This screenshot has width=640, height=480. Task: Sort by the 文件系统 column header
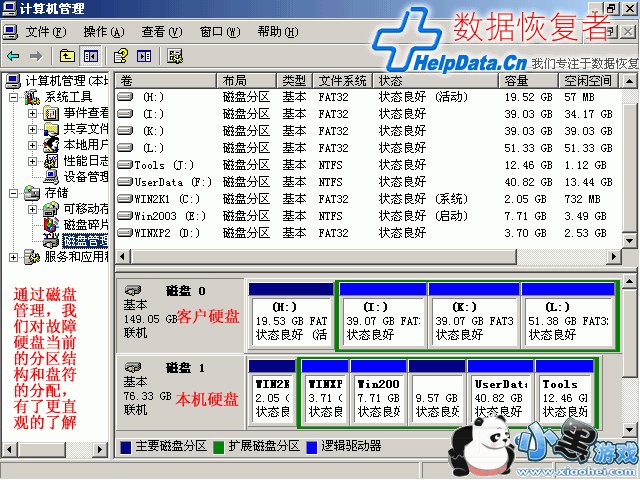pos(342,80)
